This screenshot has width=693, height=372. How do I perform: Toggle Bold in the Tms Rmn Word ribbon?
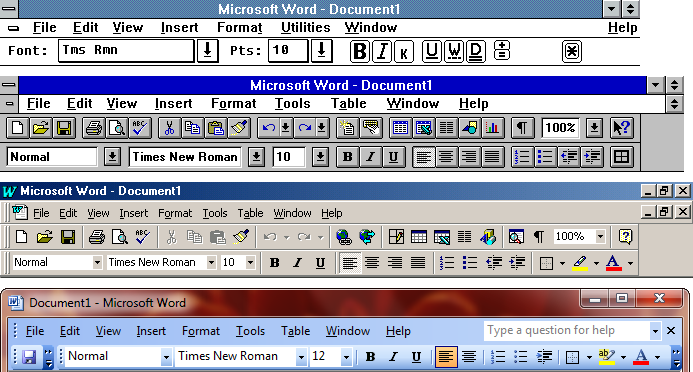(360, 51)
